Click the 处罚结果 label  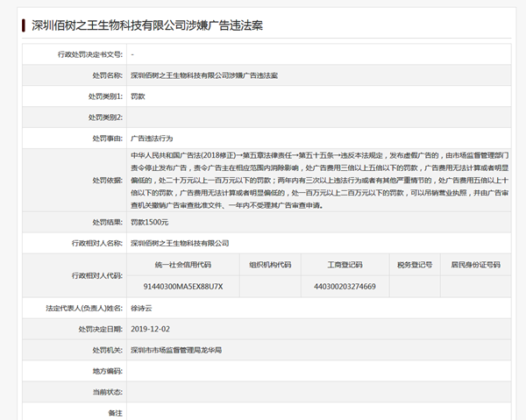tap(107, 222)
